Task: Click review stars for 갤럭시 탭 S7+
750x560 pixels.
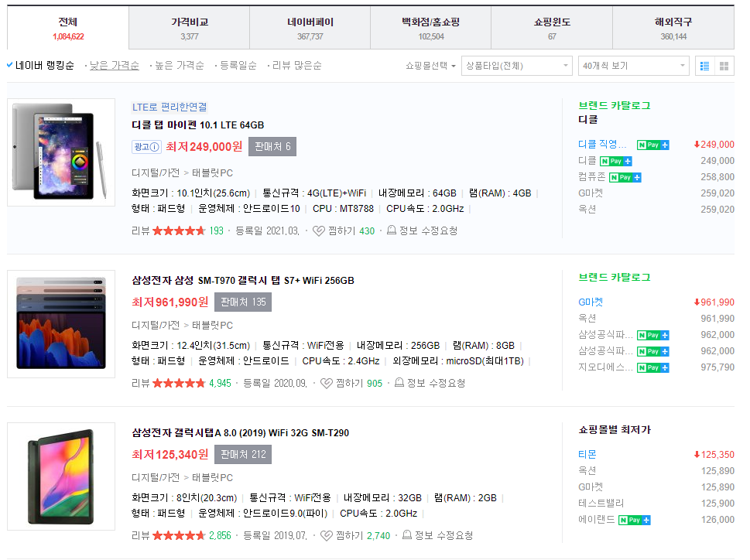Action: click(179, 384)
